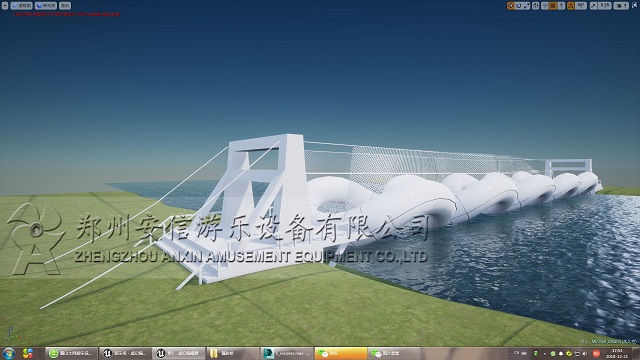Switch to the orange WeChat taskbar window
The width and height of the screenshot is (640, 360).
[341, 353]
